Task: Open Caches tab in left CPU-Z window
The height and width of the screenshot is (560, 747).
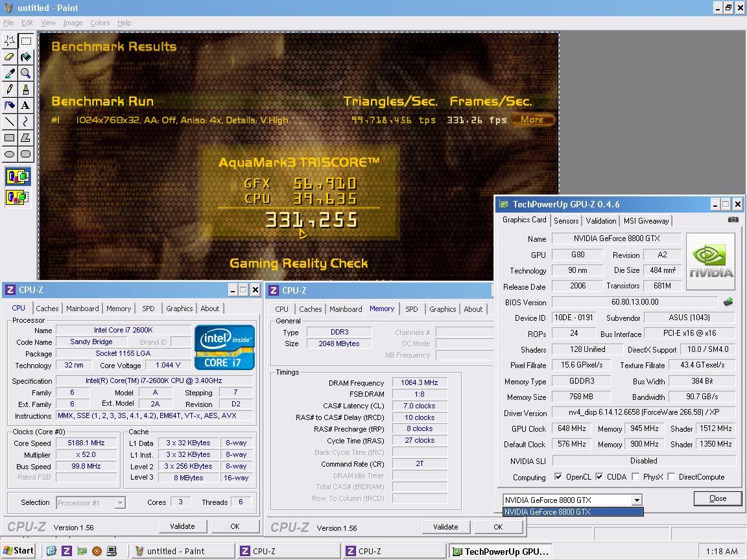Action: tap(47, 309)
